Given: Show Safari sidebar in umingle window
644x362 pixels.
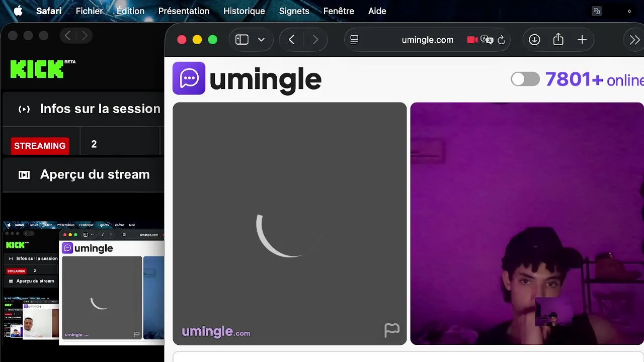Looking at the screenshot, I should [242, 40].
